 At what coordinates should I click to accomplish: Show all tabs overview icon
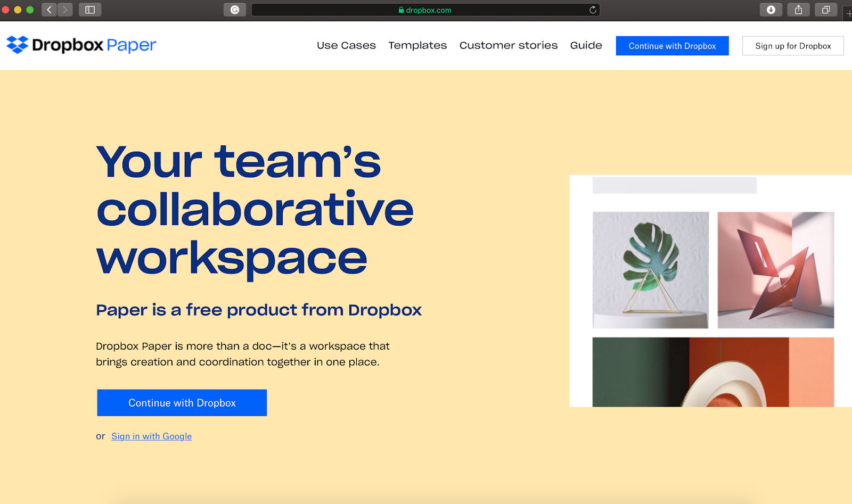(x=826, y=10)
